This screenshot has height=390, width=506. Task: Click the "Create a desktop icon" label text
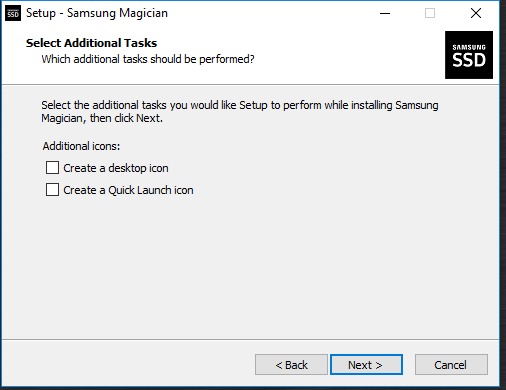pos(116,168)
